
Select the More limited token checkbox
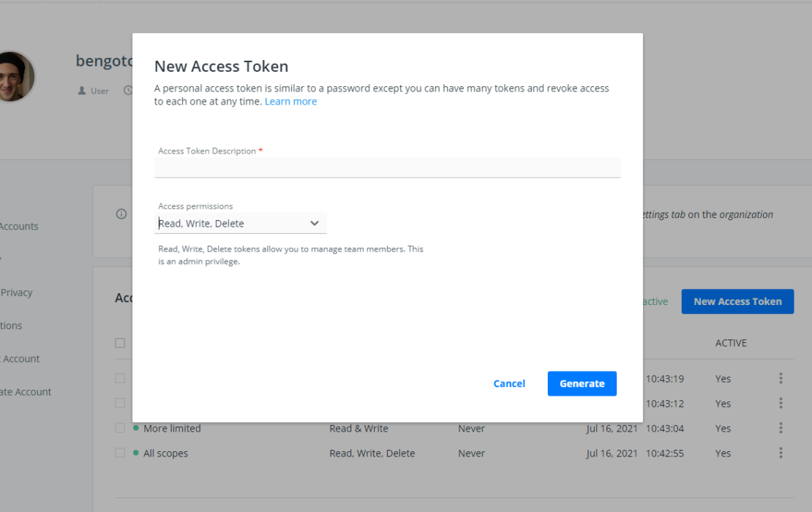(x=120, y=428)
